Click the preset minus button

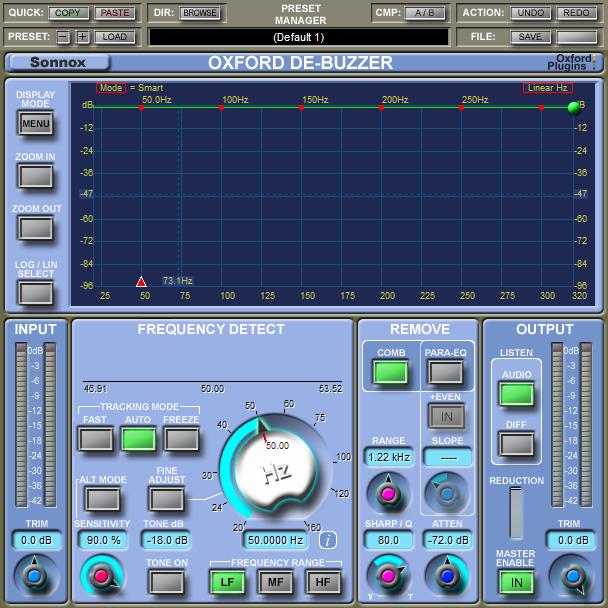(63, 37)
